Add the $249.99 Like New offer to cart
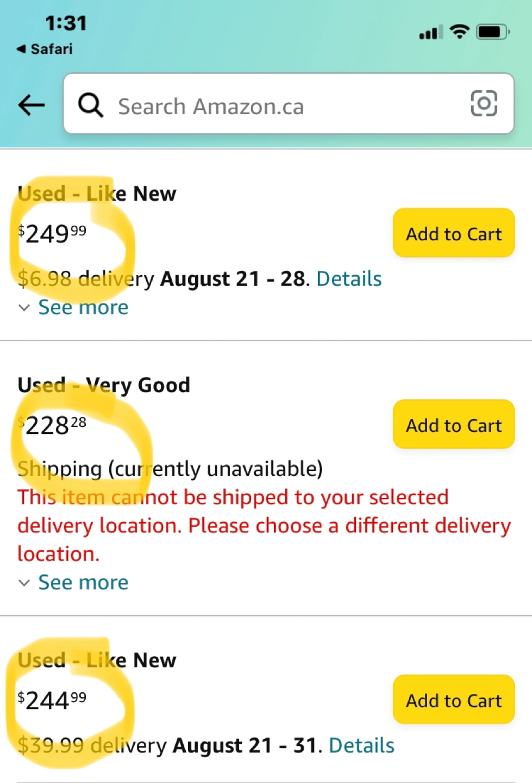This screenshot has width=532, height=783. click(454, 233)
